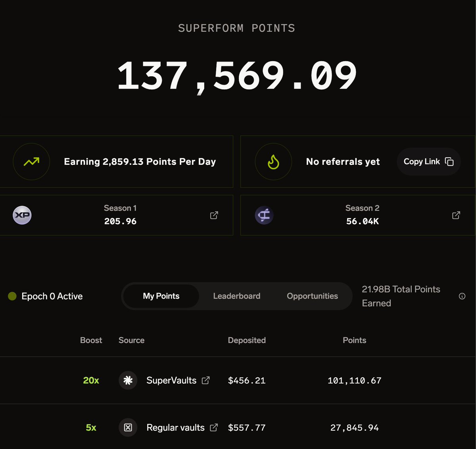Click the No referrals yet text

[343, 162]
